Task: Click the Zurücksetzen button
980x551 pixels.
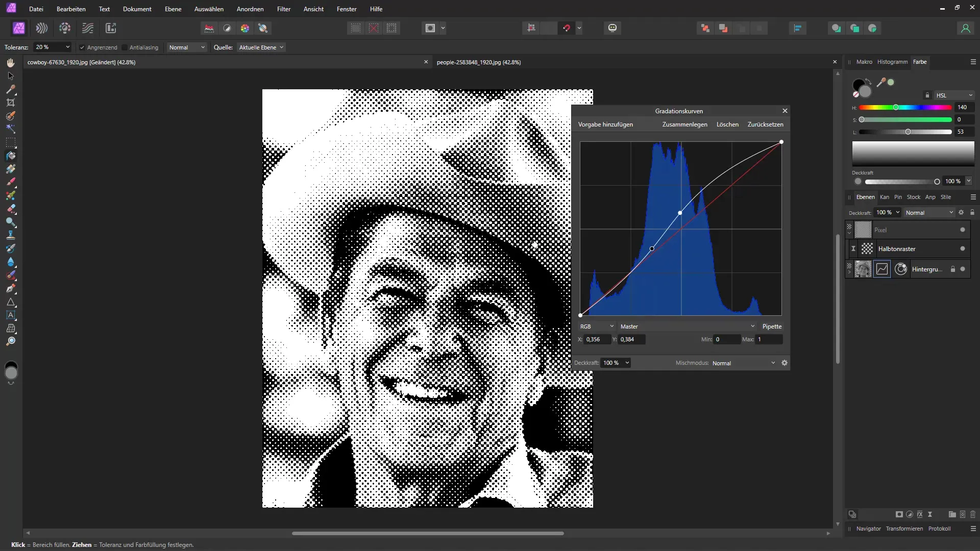Action: pyautogui.click(x=765, y=124)
